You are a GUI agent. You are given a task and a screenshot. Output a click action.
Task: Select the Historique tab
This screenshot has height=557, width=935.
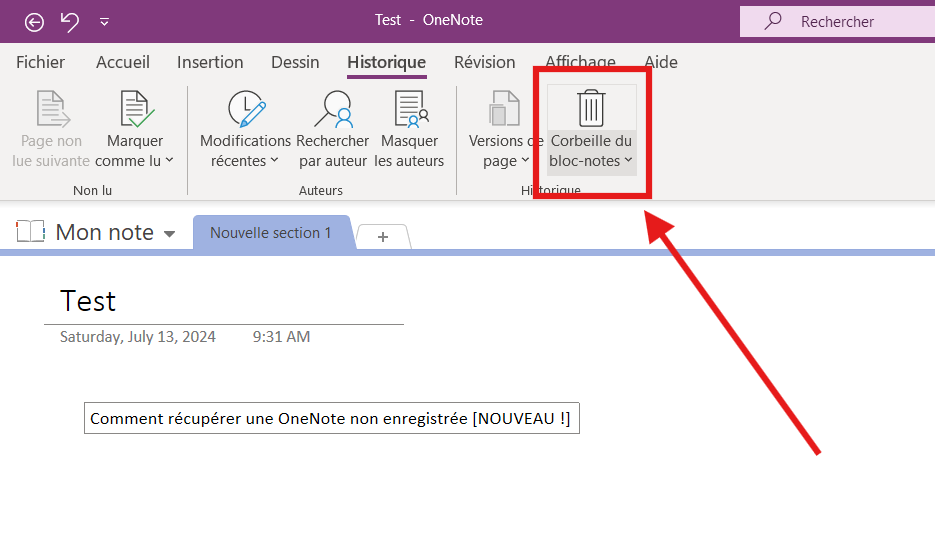pyautogui.click(x=386, y=62)
